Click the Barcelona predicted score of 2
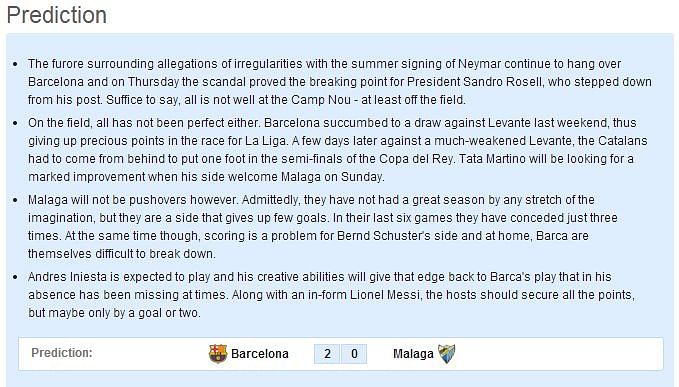Screen dimensions: 679x387 tap(327, 354)
